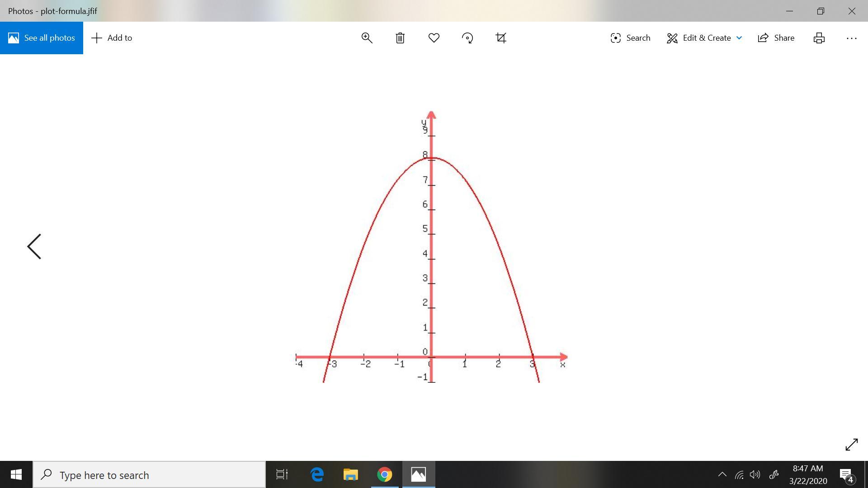This screenshot has height=488, width=868.
Task: Click the Add to option
Action: click(112, 38)
